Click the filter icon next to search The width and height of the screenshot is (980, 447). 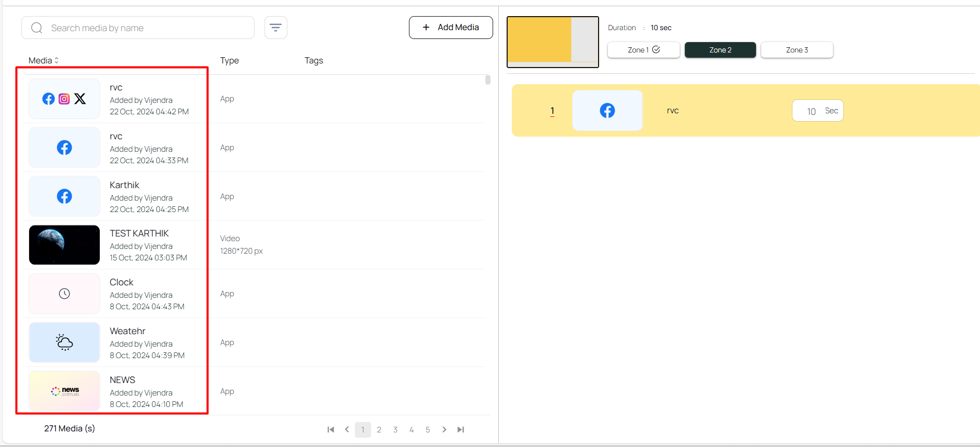tap(275, 28)
